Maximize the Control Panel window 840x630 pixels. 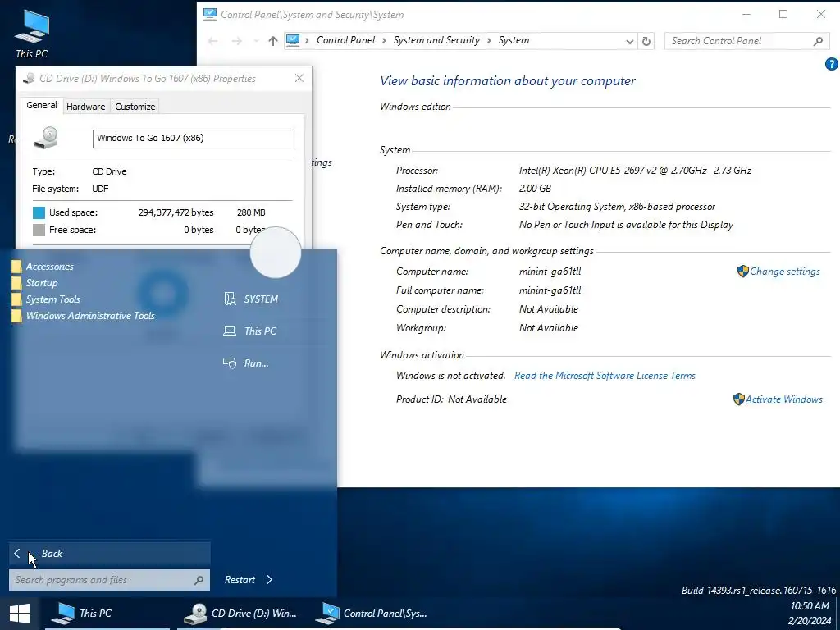point(783,15)
